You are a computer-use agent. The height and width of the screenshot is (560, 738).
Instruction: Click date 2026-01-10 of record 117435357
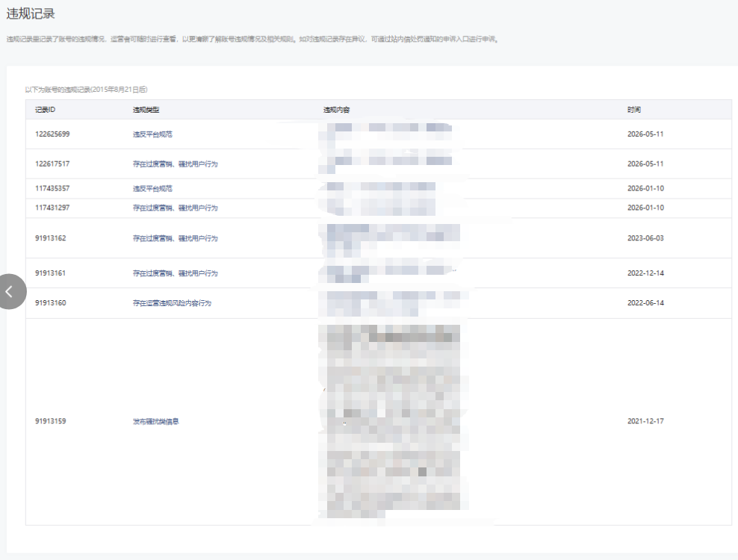645,188
